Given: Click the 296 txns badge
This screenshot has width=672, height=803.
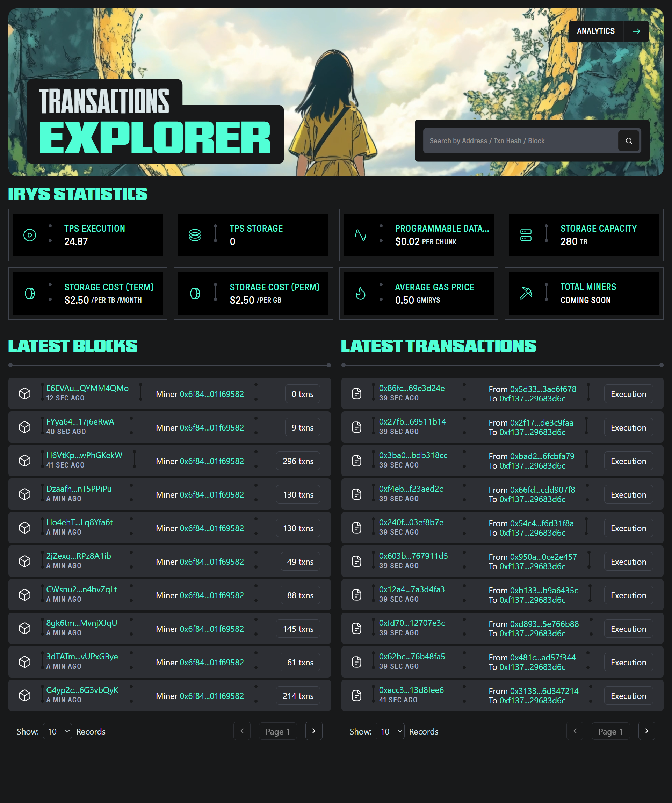Looking at the screenshot, I should 298,461.
